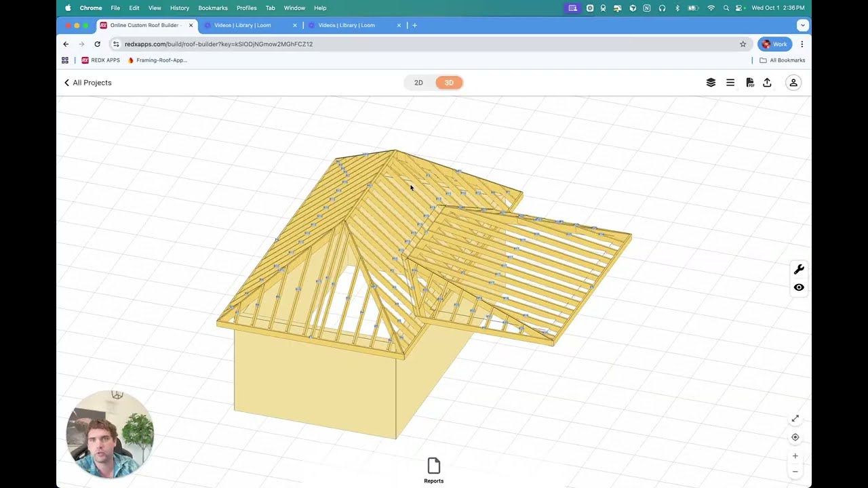Viewport: 868px width, 488px height.
Task: Open a new browser tab
Action: point(414,26)
